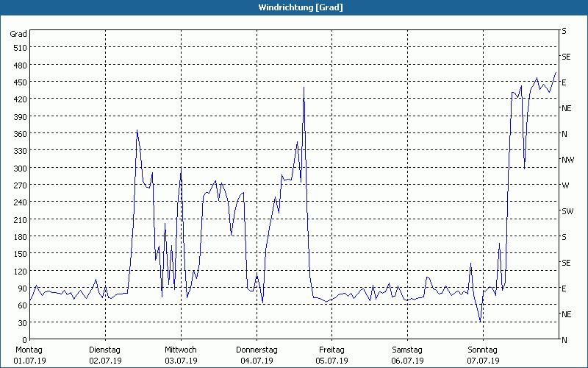Click the SW compass direction label
This screenshot has height=368, width=588.
point(567,211)
